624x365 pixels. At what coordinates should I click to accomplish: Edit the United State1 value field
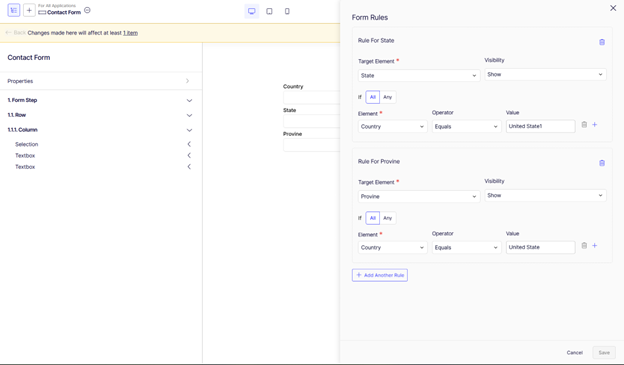pyautogui.click(x=540, y=126)
